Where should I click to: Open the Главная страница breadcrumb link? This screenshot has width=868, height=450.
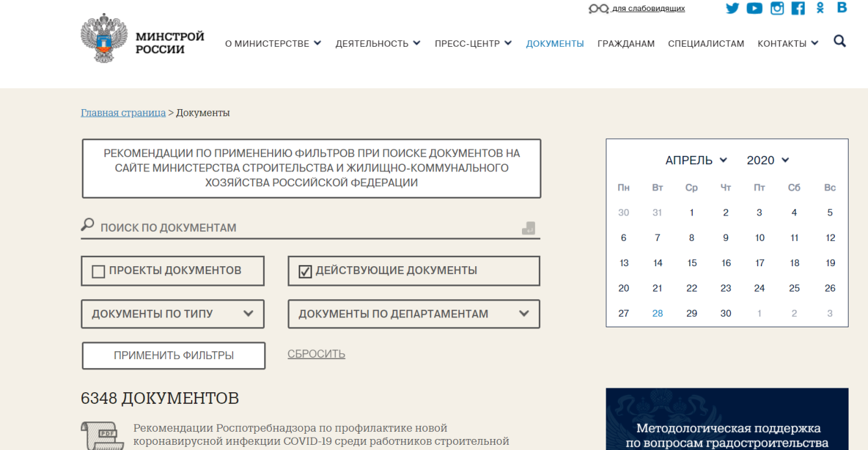pyautogui.click(x=123, y=113)
